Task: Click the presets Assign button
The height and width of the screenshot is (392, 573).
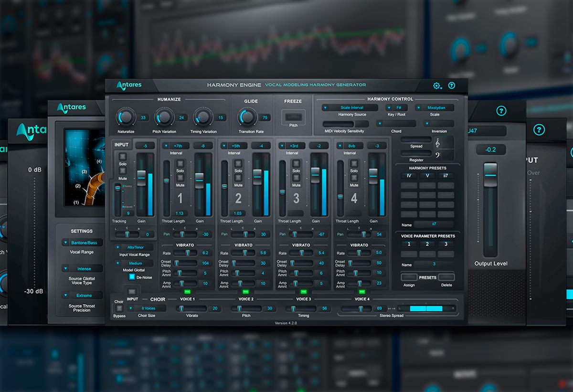Action: point(409,277)
